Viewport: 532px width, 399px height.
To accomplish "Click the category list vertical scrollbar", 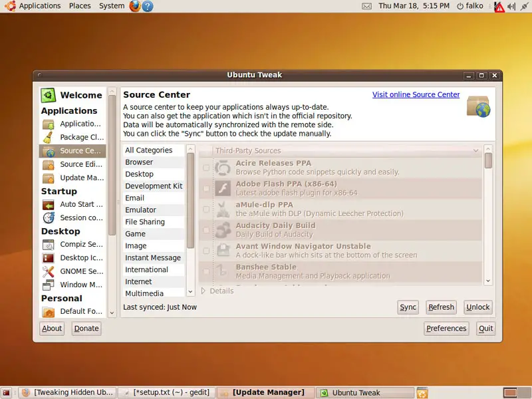I will tap(190, 199).
